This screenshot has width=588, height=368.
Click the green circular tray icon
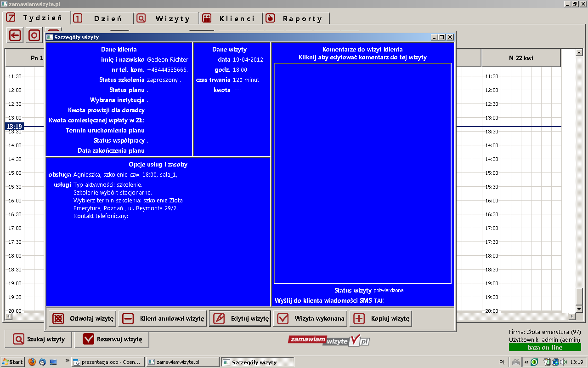tap(534, 362)
